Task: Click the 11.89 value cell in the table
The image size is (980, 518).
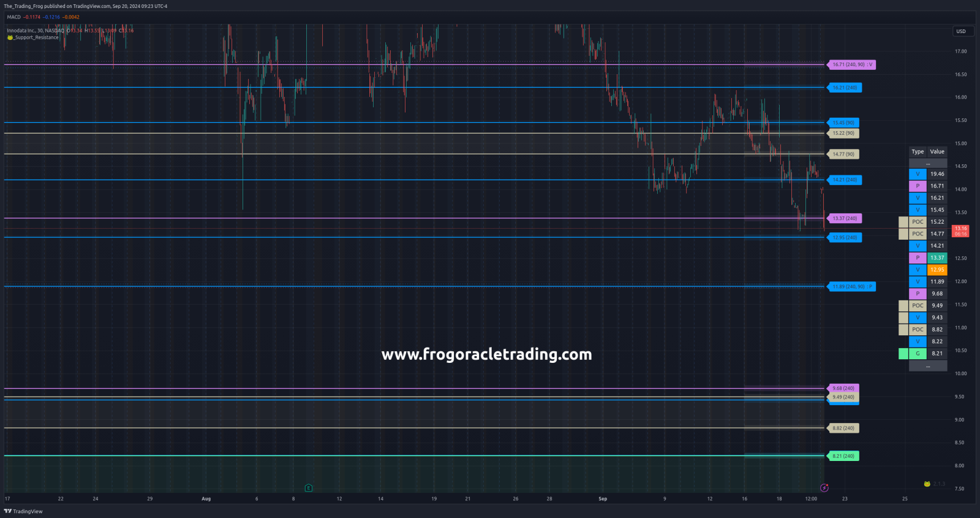Action: coord(937,282)
